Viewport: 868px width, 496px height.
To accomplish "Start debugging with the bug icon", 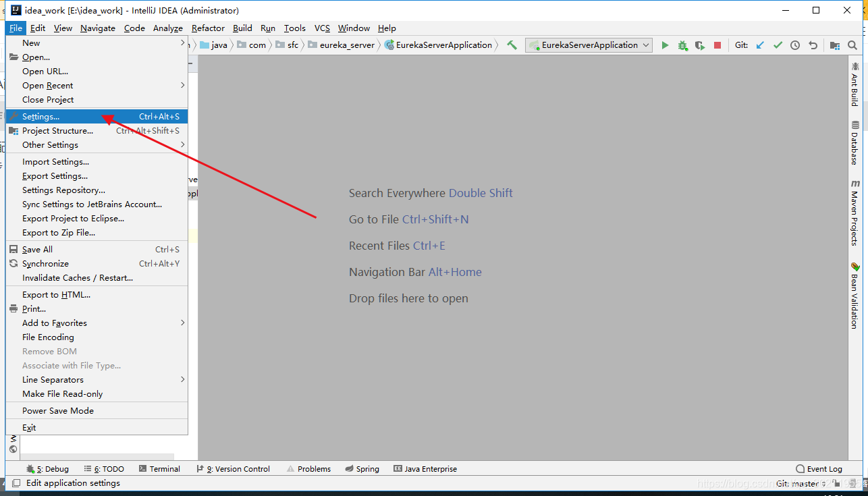I will [682, 45].
